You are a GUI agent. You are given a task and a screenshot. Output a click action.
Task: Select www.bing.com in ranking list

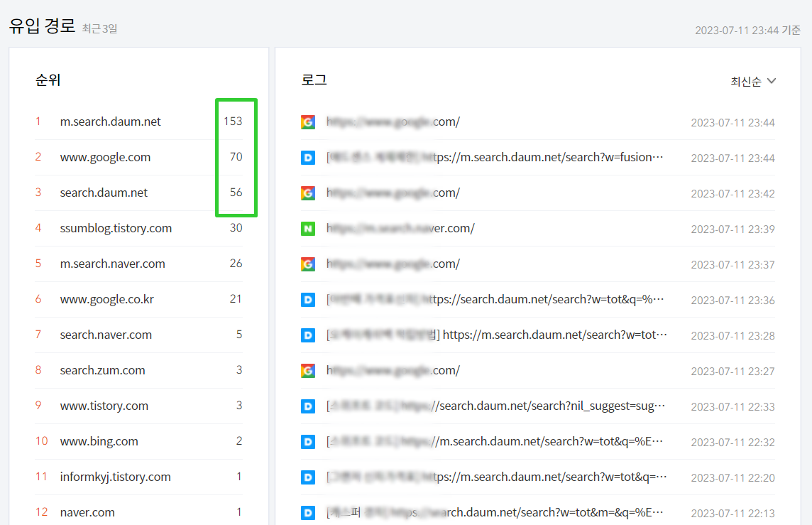click(99, 441)
